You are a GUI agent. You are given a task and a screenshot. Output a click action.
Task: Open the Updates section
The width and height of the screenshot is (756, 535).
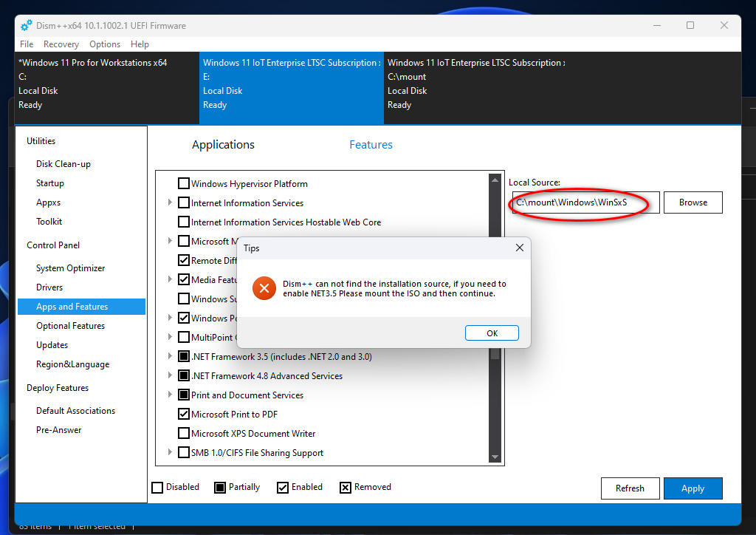(52, 345)
